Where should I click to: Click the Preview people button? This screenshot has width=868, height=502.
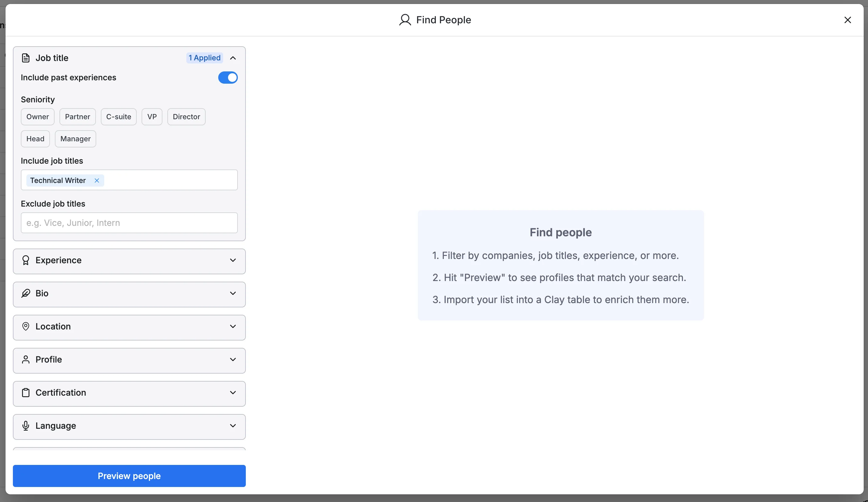[129, 476]
